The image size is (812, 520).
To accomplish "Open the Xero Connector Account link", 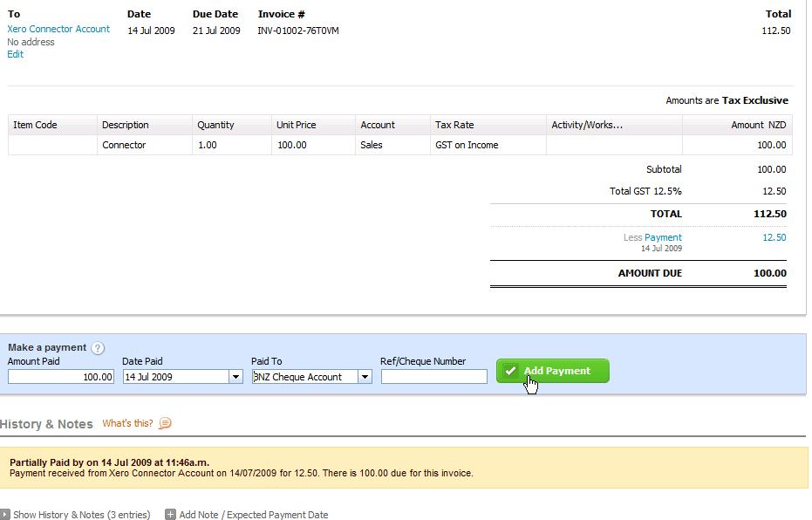I will [x=58, y=29].
